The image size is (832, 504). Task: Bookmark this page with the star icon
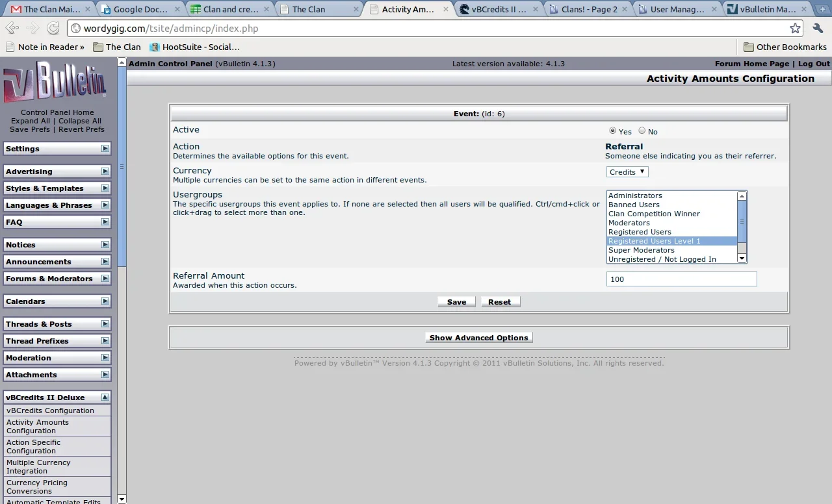[x=795, y=29]
